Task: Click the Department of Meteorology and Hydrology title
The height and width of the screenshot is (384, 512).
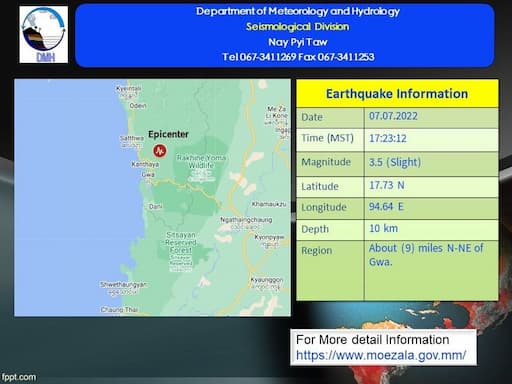Action: coord(298,11)
